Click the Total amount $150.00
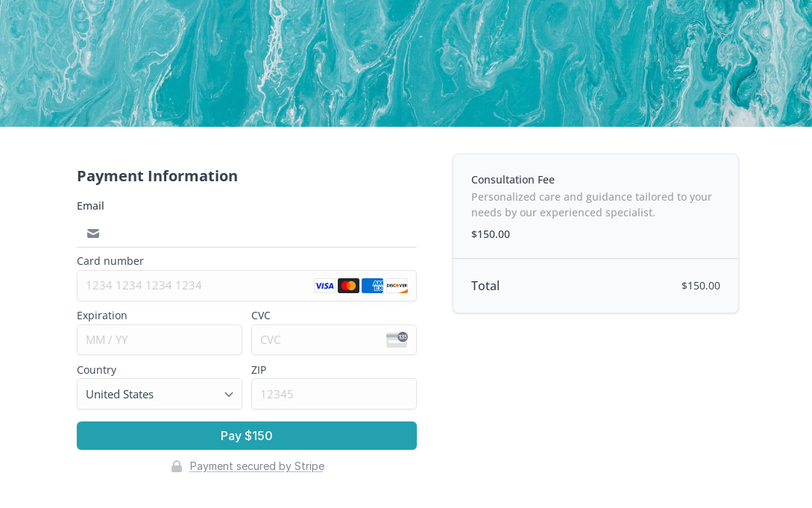Image resolution: width=812 pixels, height=508 pixels. point(700,286)
